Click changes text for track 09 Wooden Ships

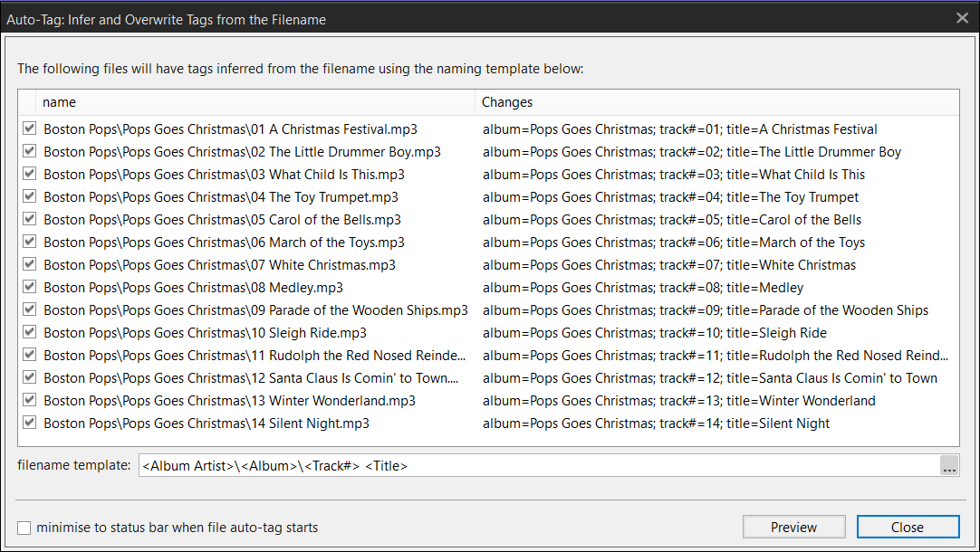click(705, 310)
